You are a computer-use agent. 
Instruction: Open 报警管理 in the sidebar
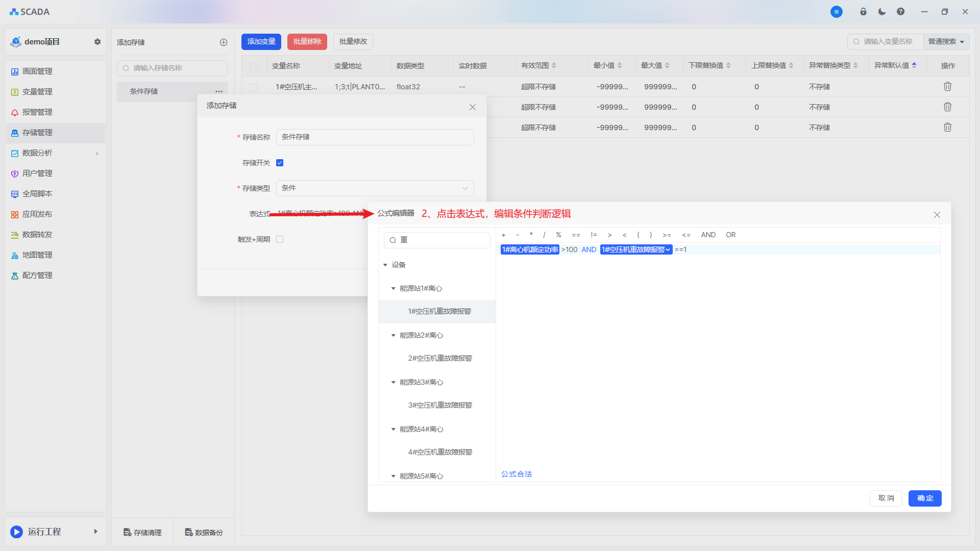click(x=37, y=112)
